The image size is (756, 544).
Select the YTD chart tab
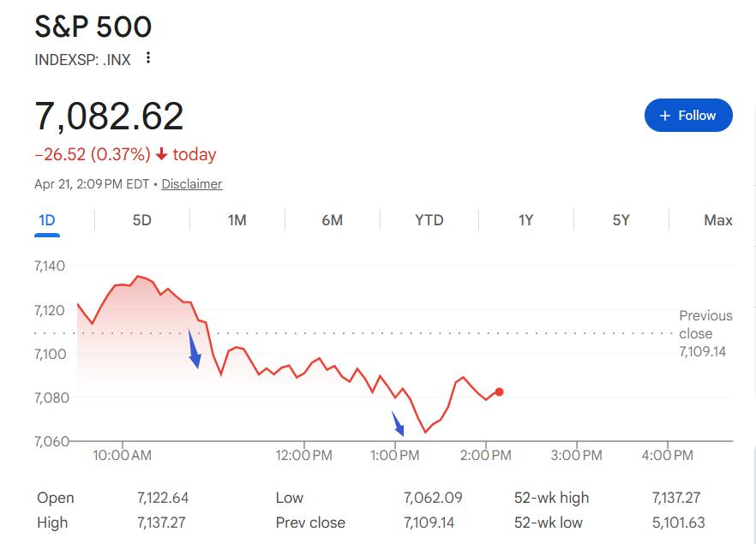(x=429, y=220)
